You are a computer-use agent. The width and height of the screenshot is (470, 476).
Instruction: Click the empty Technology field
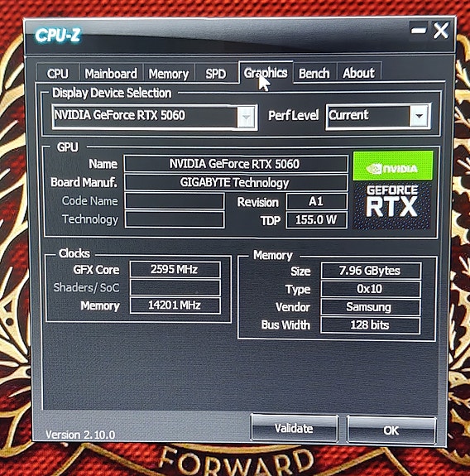[175, 219]
